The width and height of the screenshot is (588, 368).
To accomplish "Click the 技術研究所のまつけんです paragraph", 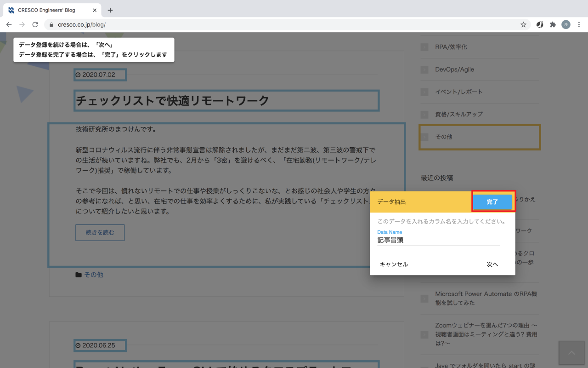I will coord(116,129).
